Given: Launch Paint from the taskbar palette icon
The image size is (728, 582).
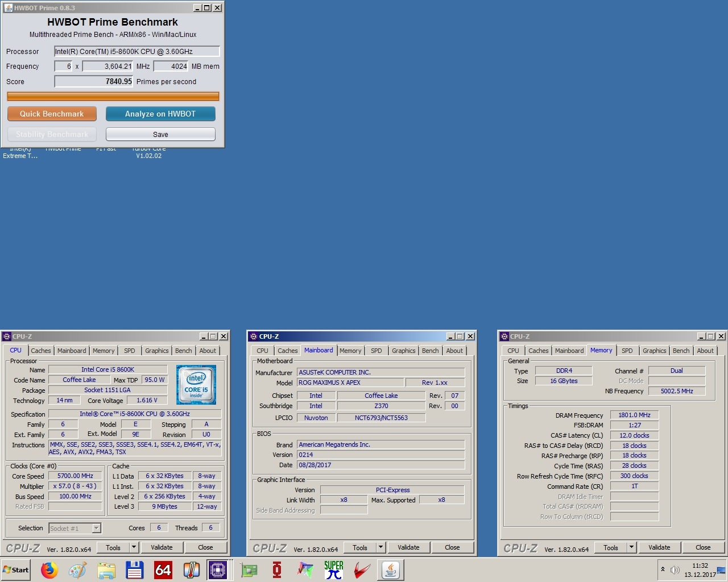Looking at the screenshot, I should (77, 569).
